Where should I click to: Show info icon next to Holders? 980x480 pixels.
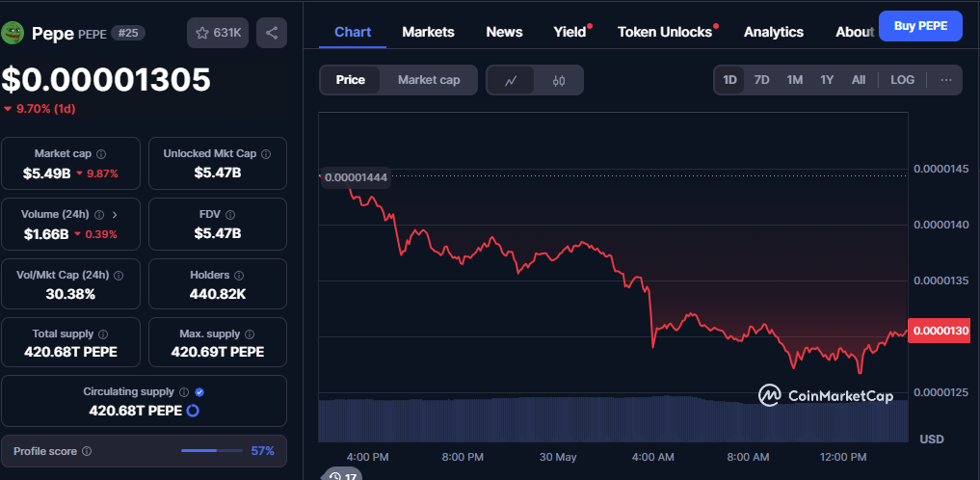pyautogui.click(x=239, y=275)
